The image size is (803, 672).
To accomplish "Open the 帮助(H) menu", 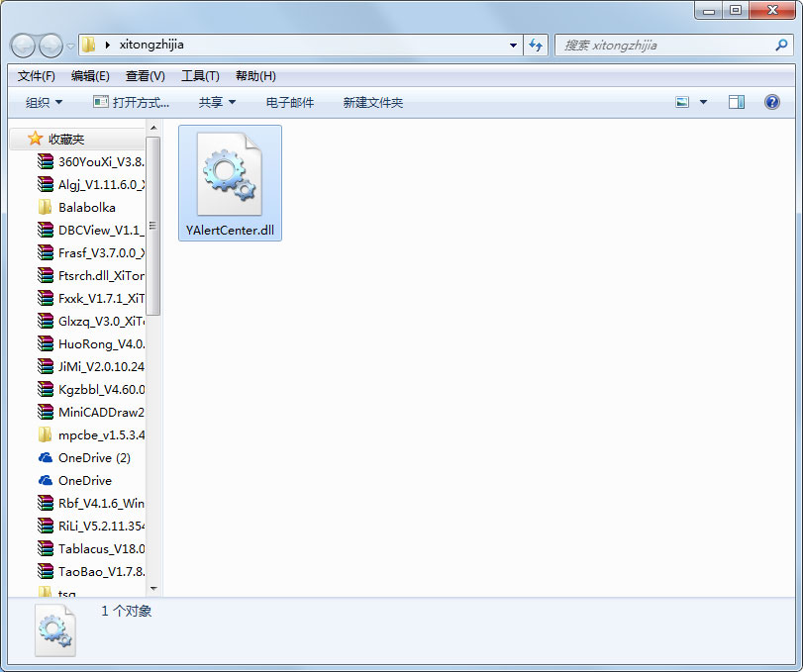I will [x=255, y=76].
